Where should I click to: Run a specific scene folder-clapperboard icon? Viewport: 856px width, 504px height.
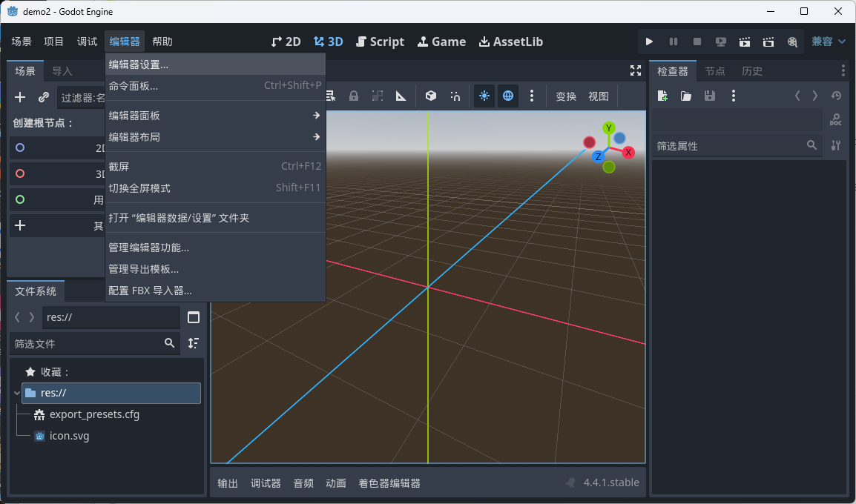click(x=768, y=42)
